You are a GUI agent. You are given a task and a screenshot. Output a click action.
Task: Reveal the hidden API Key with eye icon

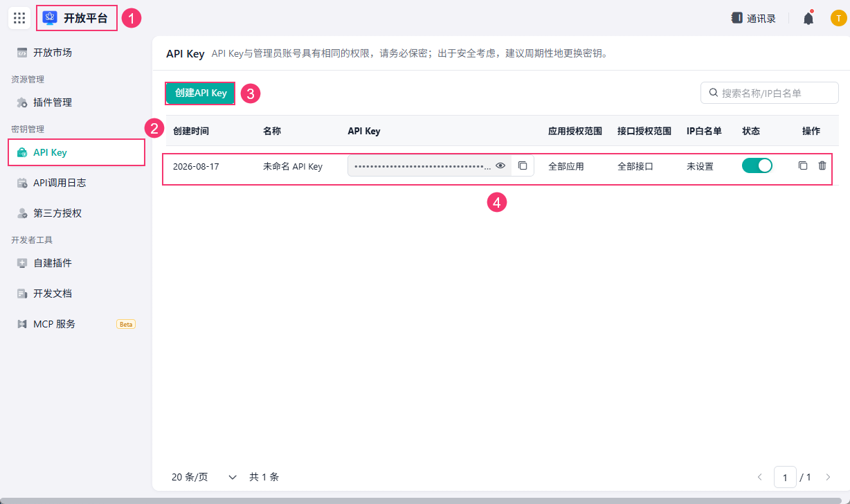pyautogui.click(x=500, y=166)
